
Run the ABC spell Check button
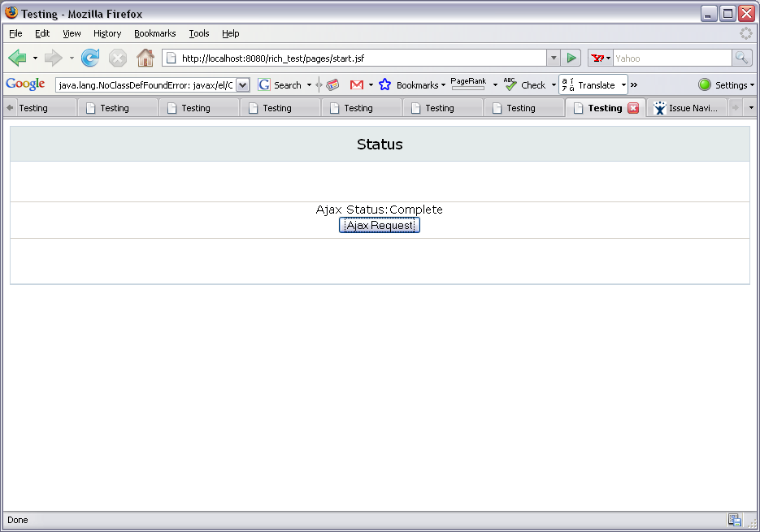click(524, 84)
